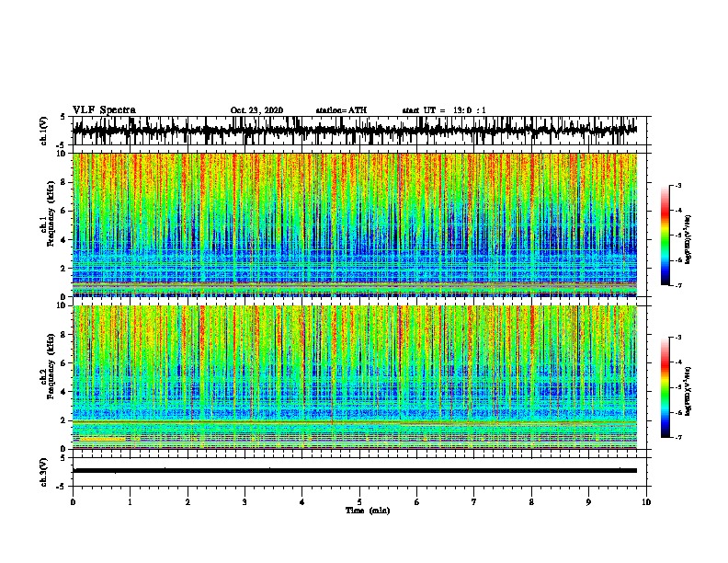Click the ch.2 Frequency (kHz) axis label

47,366
